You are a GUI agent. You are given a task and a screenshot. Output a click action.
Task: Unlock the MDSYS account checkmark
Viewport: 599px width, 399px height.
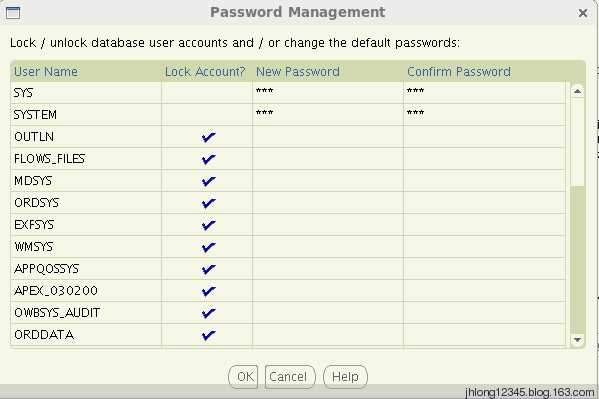(x=208, y=181)
